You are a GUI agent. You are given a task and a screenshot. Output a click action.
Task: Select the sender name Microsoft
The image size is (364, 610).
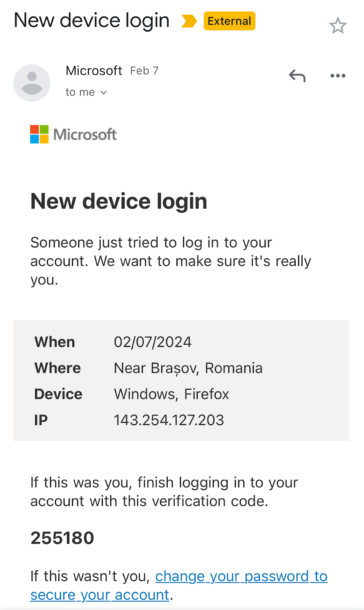[x=93, y=71]
